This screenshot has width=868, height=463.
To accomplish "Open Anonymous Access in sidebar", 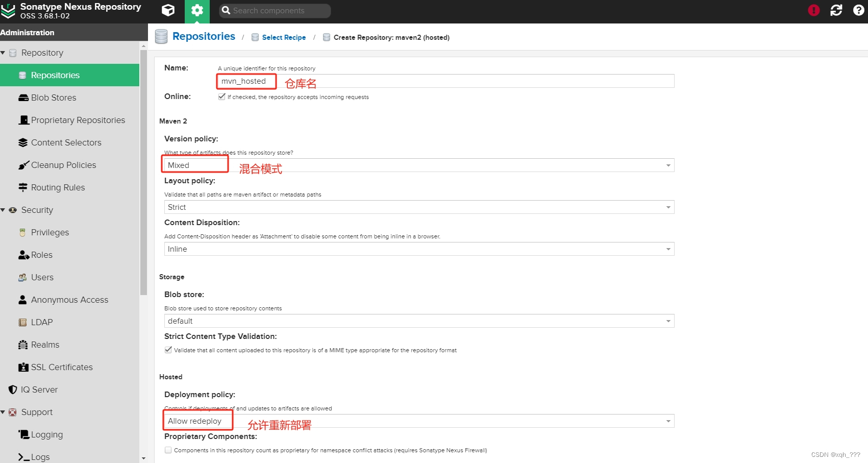I will (69, 300).
